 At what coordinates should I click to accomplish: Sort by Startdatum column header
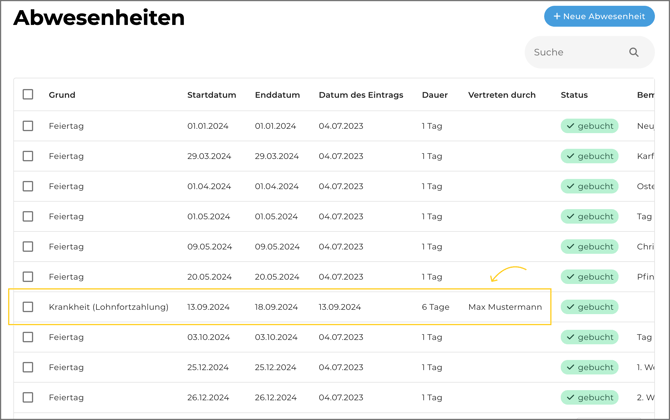tap(212, 95)
